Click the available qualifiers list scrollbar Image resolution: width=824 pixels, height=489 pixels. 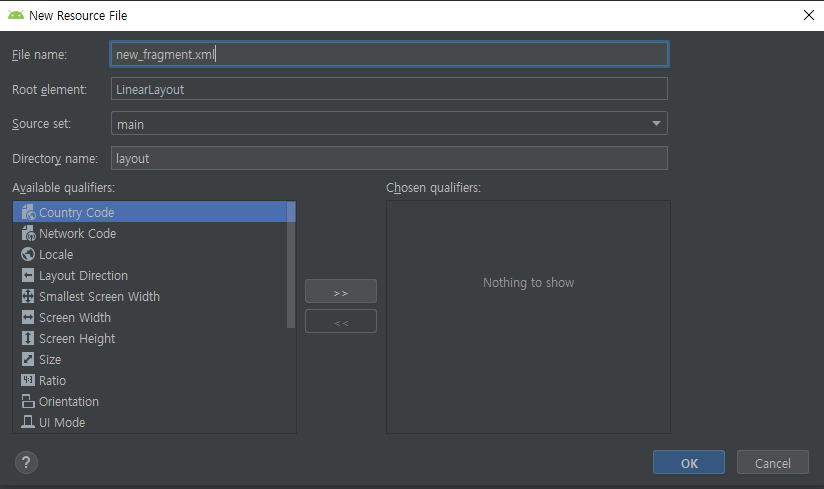[x=291, y=265]
